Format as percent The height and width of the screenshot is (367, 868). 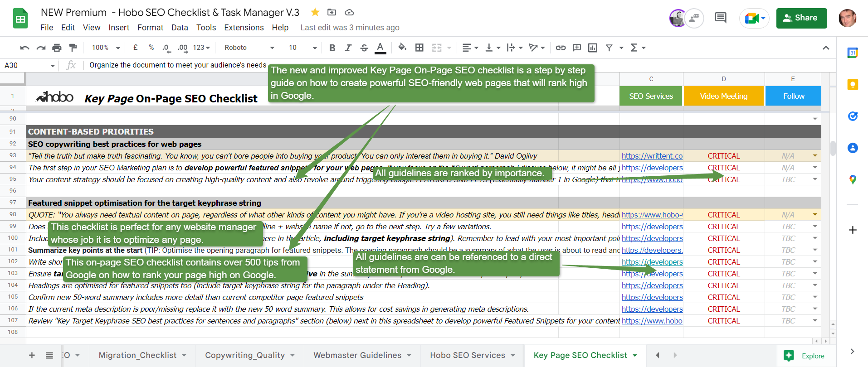[151, 48]
